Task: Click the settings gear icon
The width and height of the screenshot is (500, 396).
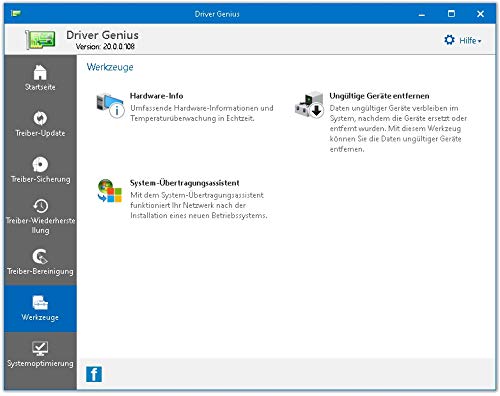Action: 449,40
